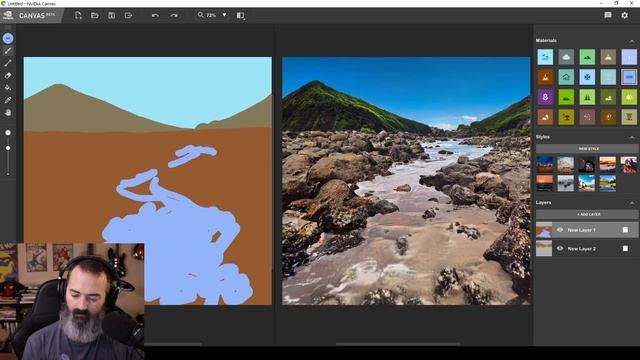Apply the gray snowy style thumbnail
The height and width of the screenshot is (360, 640).
tap(566, 183)
